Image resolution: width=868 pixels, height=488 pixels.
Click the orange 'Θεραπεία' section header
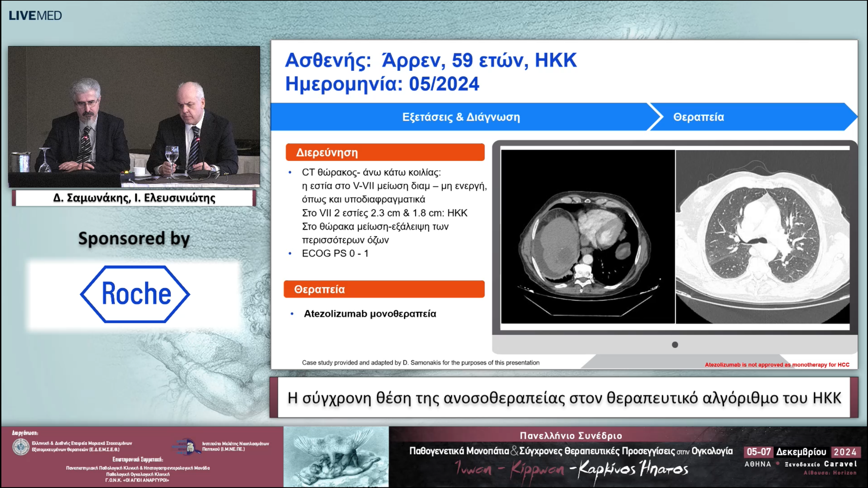[384, 289]
